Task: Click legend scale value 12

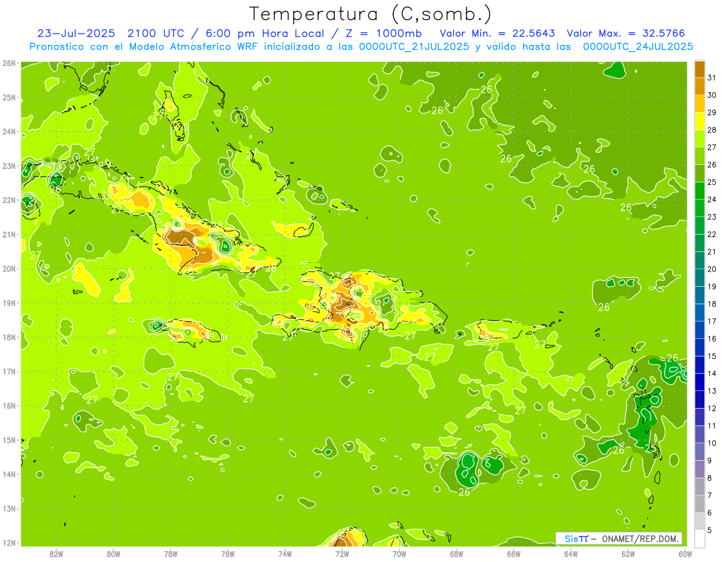Action: click(712, 408)
